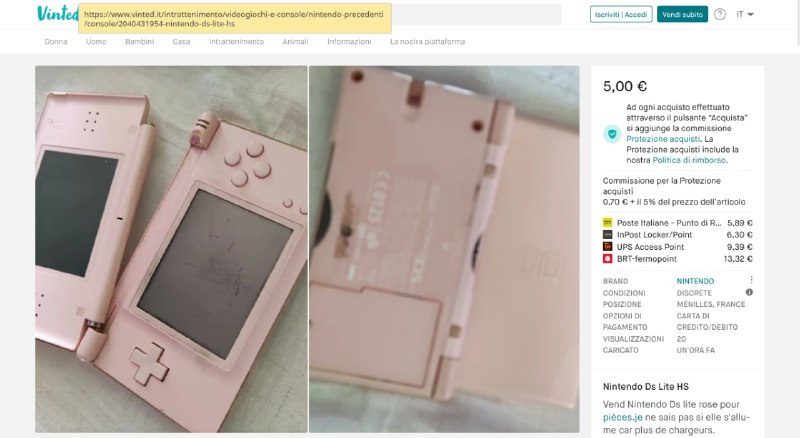The height and width of the screenshot is (438, 800).
Task: Click the condition info icon beside Discrete
Action: coord(749,293)
